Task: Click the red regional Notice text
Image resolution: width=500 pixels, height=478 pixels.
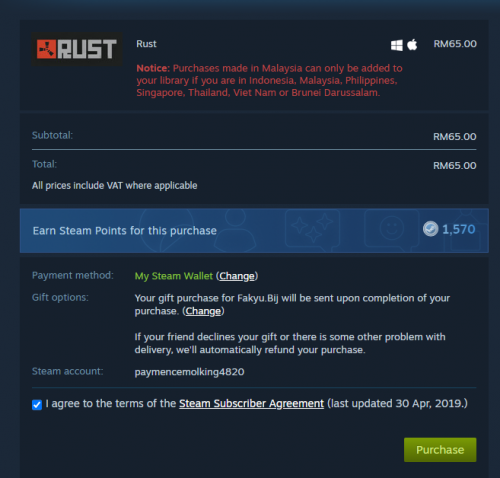Action: coord(269,80)
